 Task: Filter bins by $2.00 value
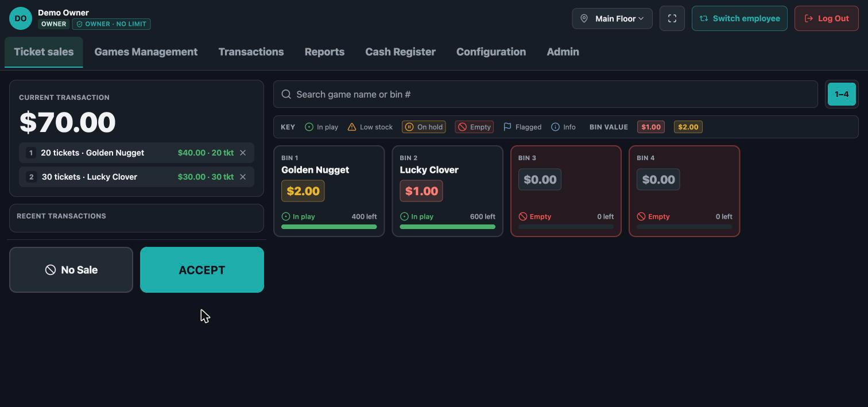[688, 127]
